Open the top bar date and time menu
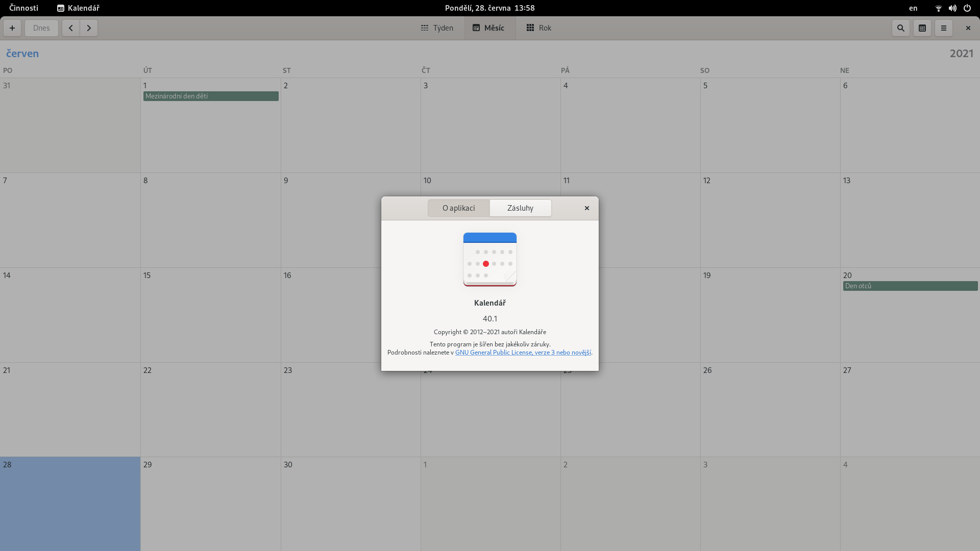This screenshot has width=980, height=551. coord(489,8)
